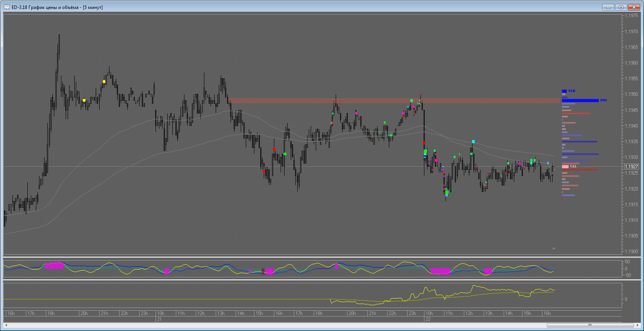
Task: Click the 18h tick before day 21
Action: pos(51,313)
